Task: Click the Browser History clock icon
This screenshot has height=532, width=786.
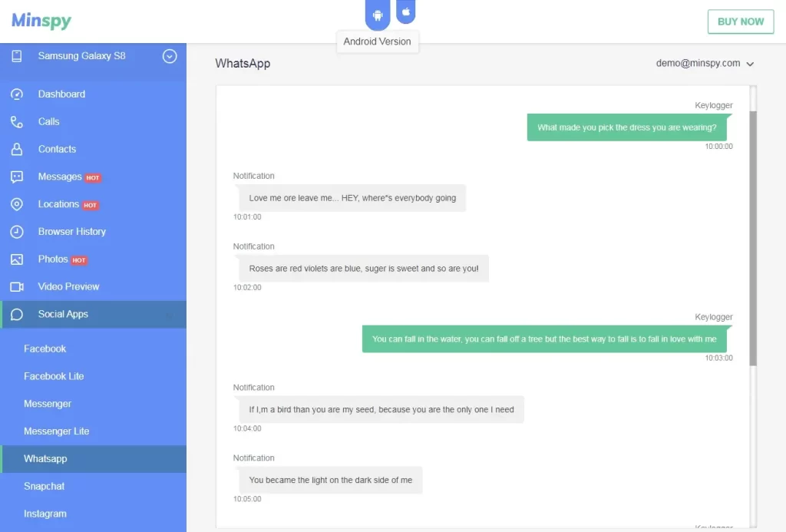Action: coord(17,232)
